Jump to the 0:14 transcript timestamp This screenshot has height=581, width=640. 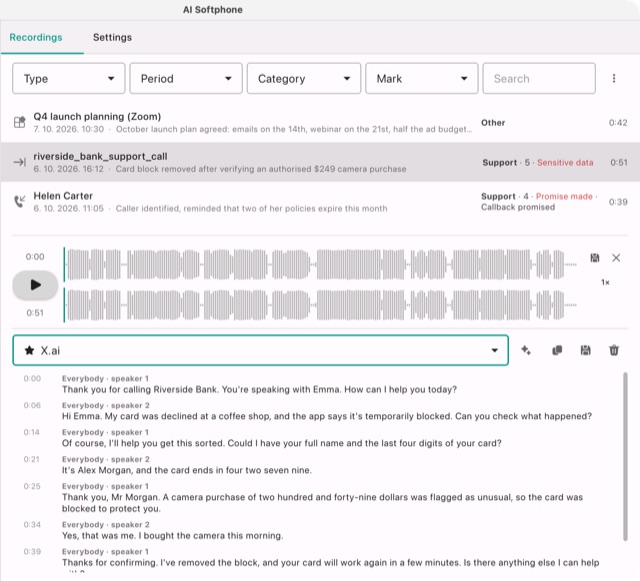tap(32, 432)
